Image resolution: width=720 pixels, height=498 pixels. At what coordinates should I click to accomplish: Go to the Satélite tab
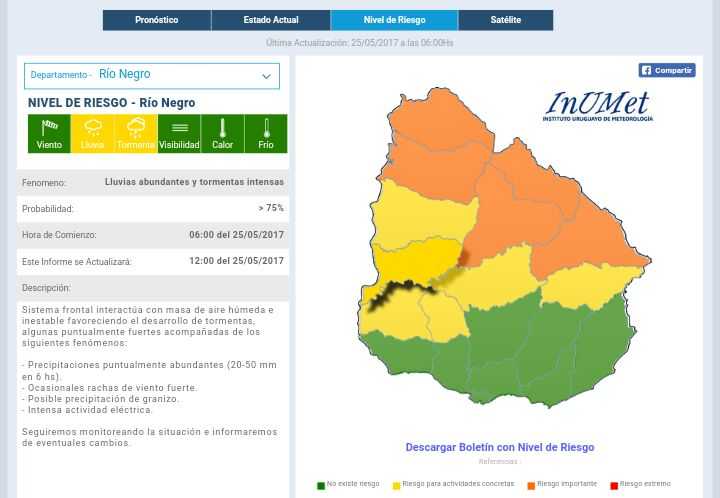tap(505, 20)
